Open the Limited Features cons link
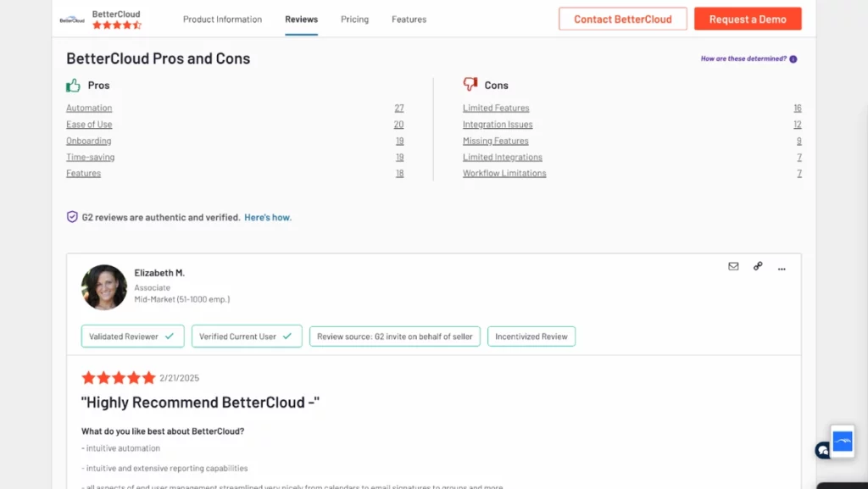The width and height of the screenshot is (868, 489). [496, 108]
